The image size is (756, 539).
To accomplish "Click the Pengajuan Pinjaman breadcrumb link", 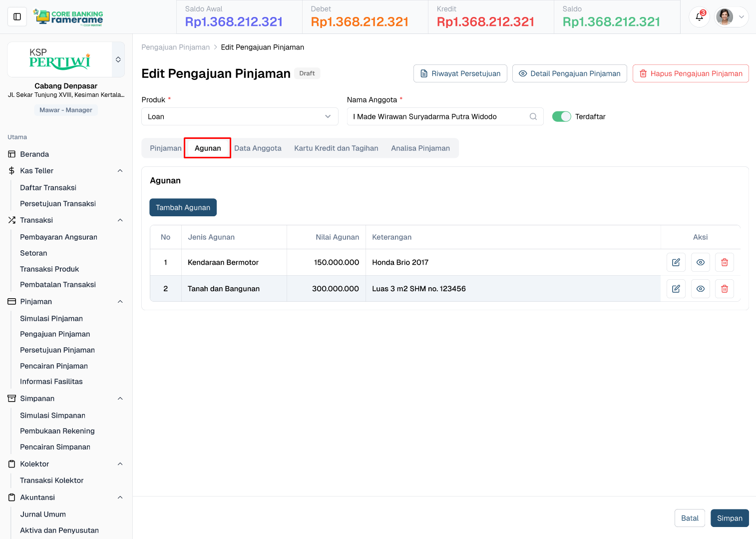I will [175, 47].
